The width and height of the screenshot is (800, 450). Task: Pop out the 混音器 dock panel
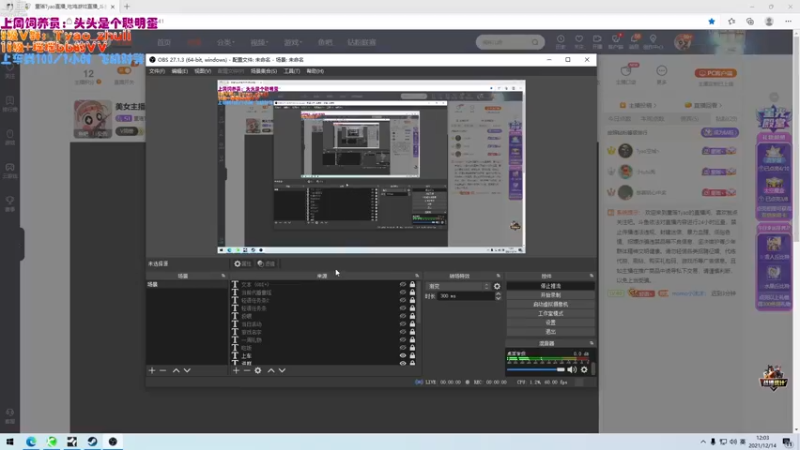[x=592, y=343]
